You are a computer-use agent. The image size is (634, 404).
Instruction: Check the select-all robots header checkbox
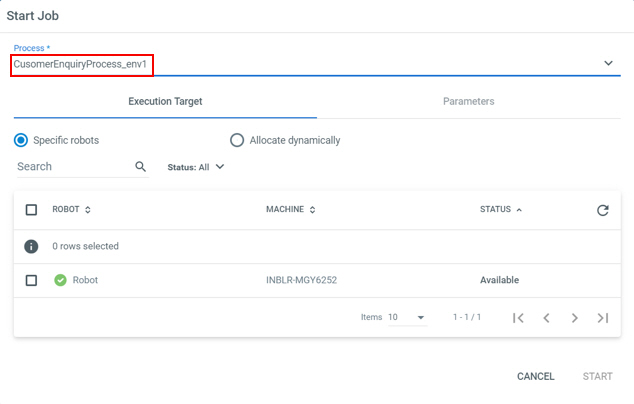(31, 210)
